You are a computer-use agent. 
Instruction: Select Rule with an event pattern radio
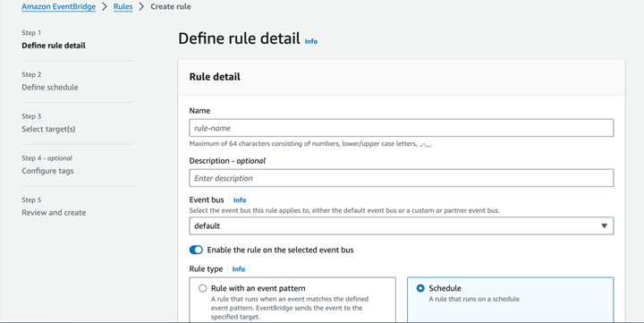[202, 288]
